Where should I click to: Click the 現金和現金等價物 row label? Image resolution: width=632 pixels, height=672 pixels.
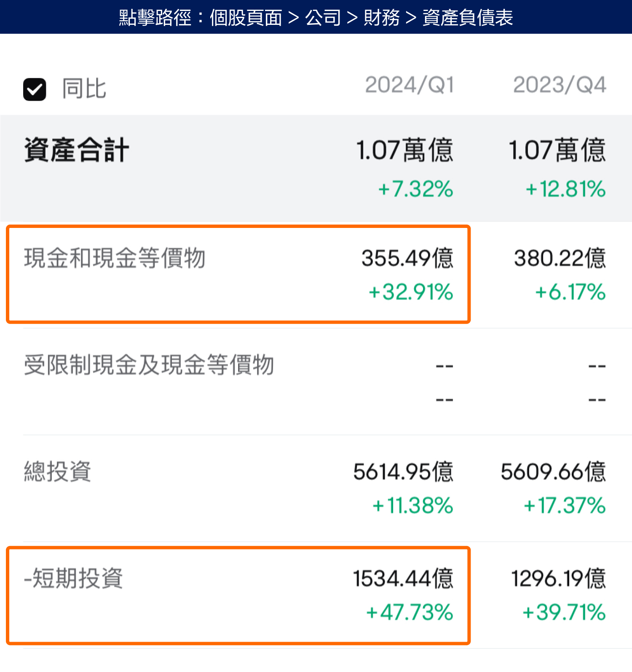[115, 258]
